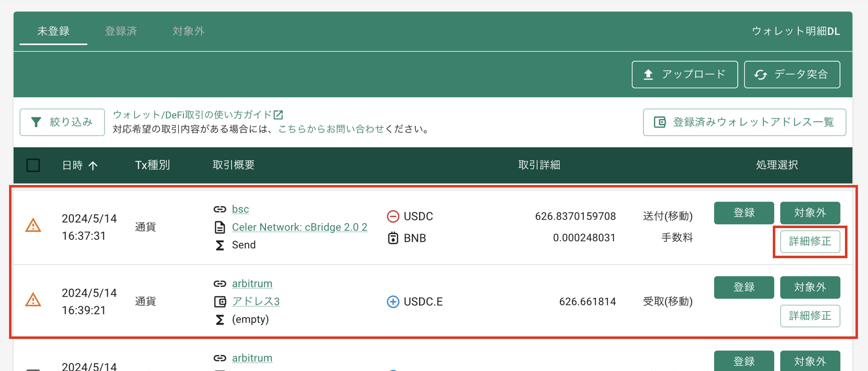Click the 受取(移動) label
The width and height of the screenshot is (868, 371).
668,301
